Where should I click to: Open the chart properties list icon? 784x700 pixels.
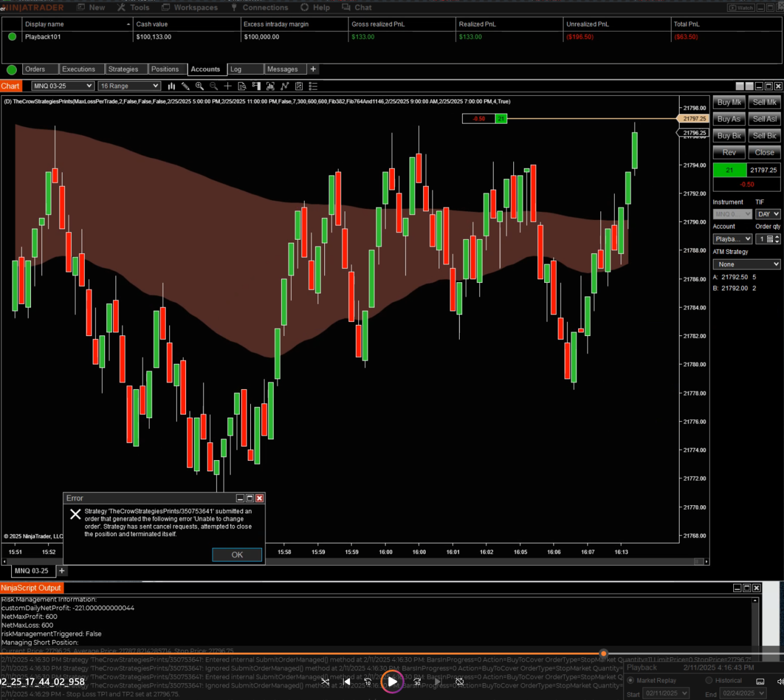click(x=313, y=86)
